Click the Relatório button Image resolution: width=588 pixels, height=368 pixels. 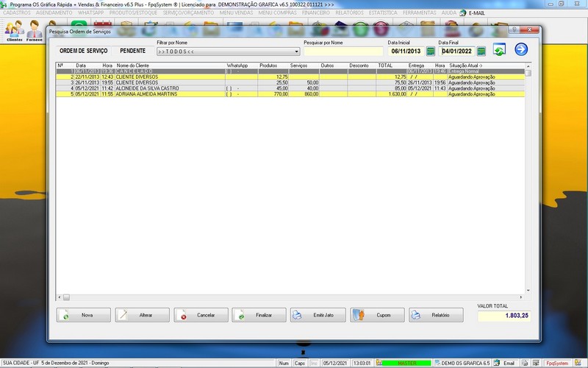pyautogui.click(x=436, y=315)
